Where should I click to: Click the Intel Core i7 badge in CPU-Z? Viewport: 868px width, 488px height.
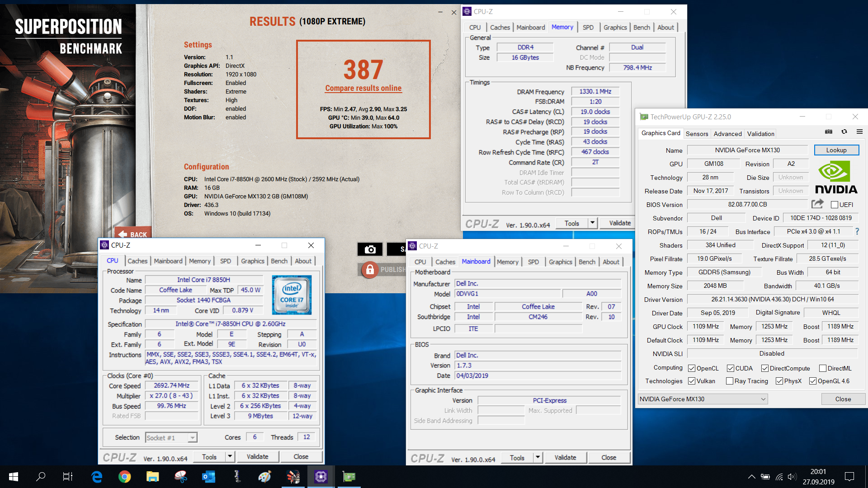pyautogui.click(x=292, y=295)
